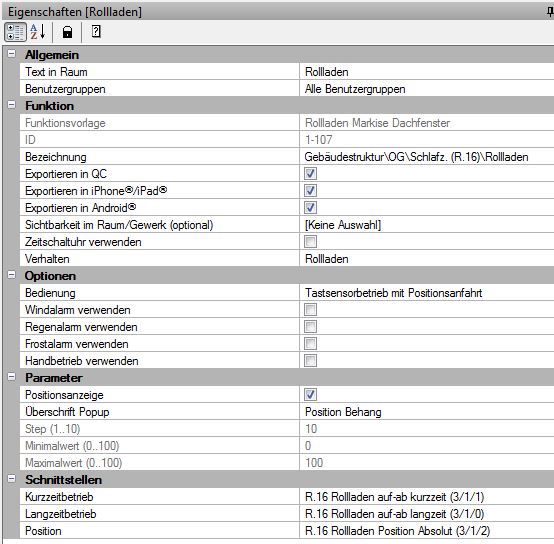The height and width of the screenshot is (544, 554).
Task: Select the Bedienung property label
Action: [x=50, y=292]
